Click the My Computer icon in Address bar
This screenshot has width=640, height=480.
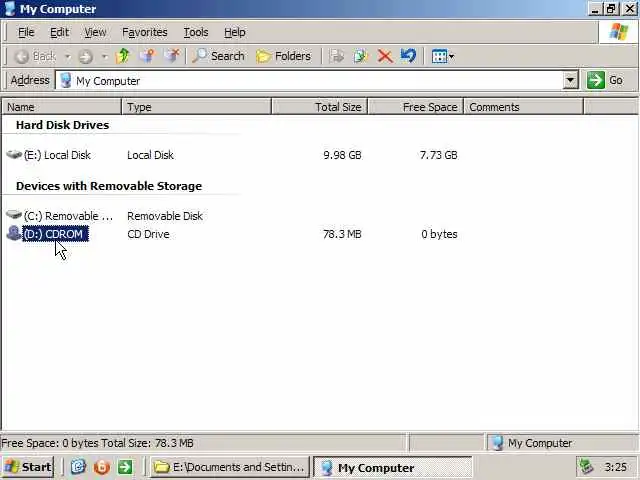(x=65, y=81)
